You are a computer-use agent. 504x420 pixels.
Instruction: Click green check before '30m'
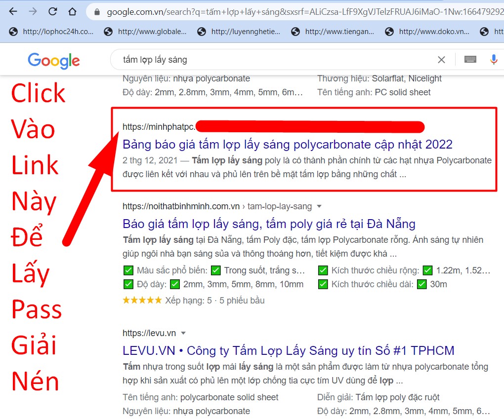[x=421, y=284]
